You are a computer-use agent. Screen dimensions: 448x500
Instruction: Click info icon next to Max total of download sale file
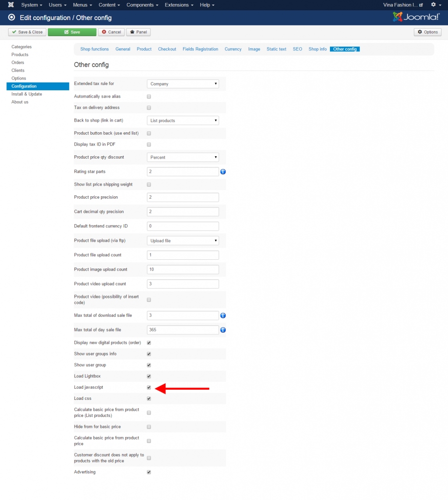coord(223,315)
